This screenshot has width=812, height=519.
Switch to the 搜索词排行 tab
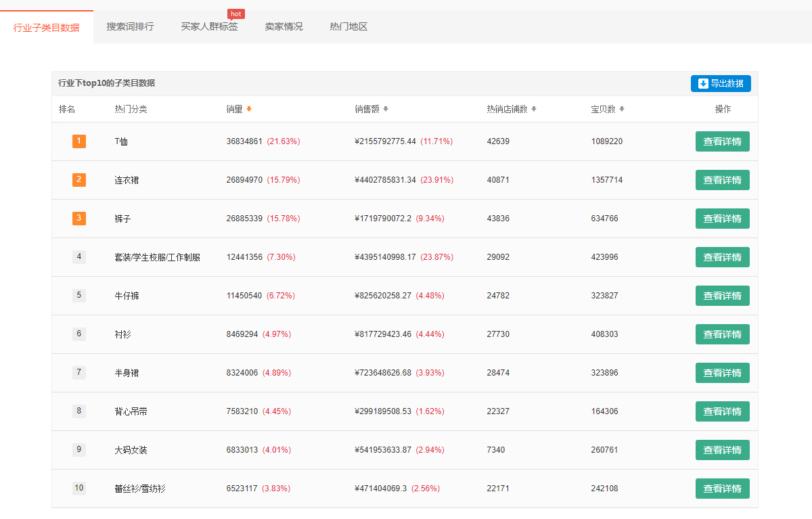click(x=130, y=27)
